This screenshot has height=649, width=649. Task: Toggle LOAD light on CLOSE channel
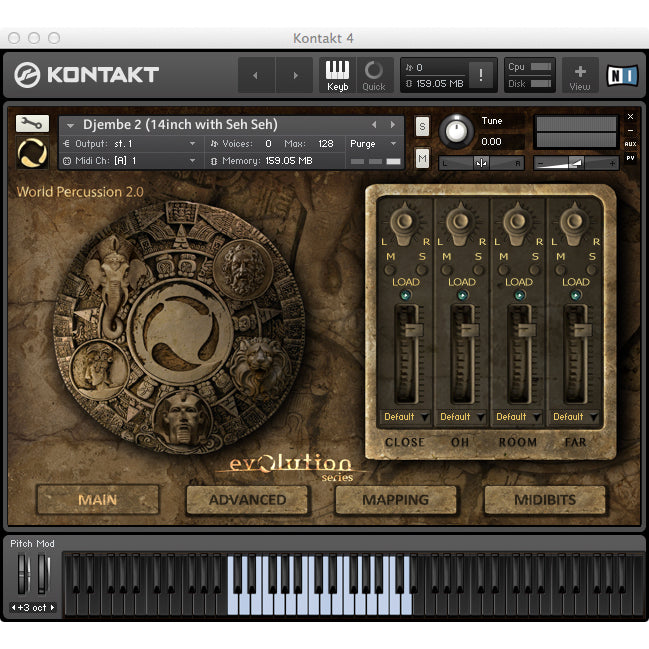405,295
